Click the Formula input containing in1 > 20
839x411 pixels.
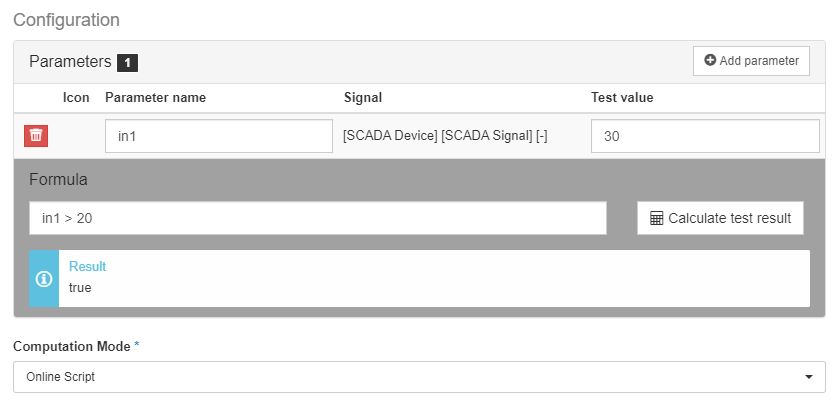pos(317,218)
